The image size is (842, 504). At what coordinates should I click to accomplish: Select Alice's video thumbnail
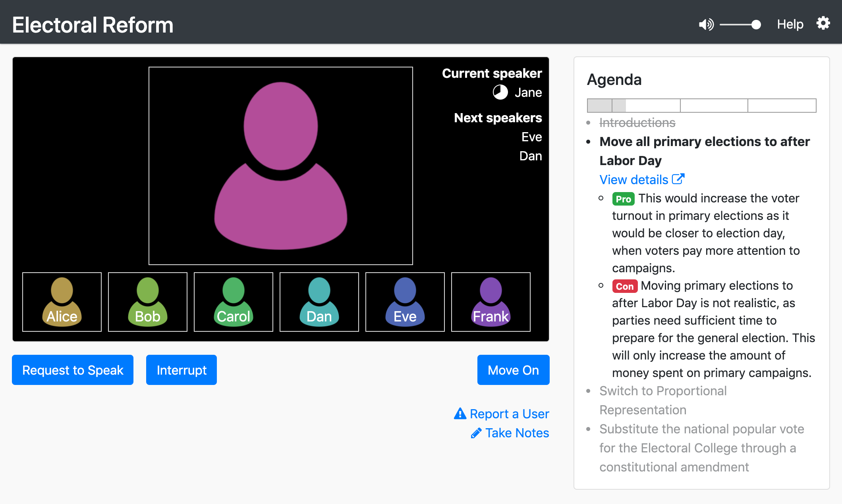point(62,302)
